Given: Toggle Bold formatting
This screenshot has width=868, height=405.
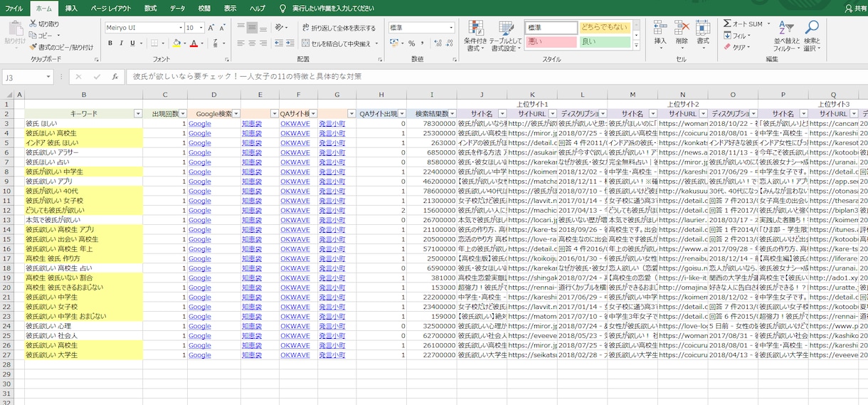Looking at the screenshot, I should tap(110, 43).
